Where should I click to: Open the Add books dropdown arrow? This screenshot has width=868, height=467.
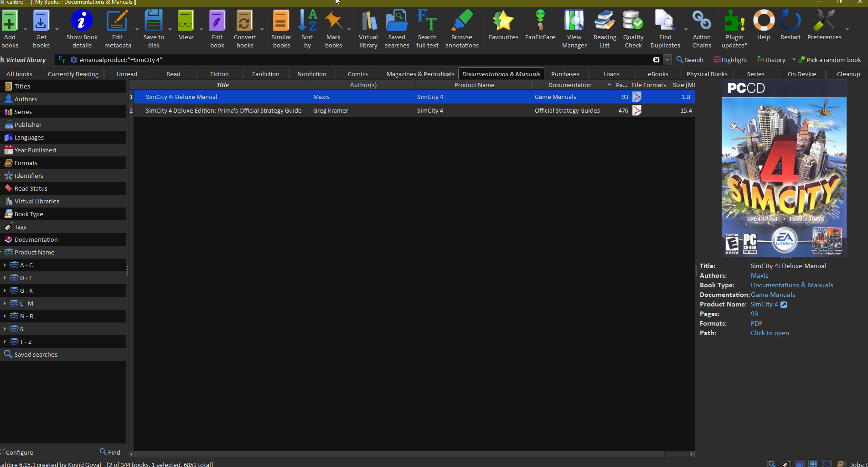pyautogui.click(x=25, y=29)
